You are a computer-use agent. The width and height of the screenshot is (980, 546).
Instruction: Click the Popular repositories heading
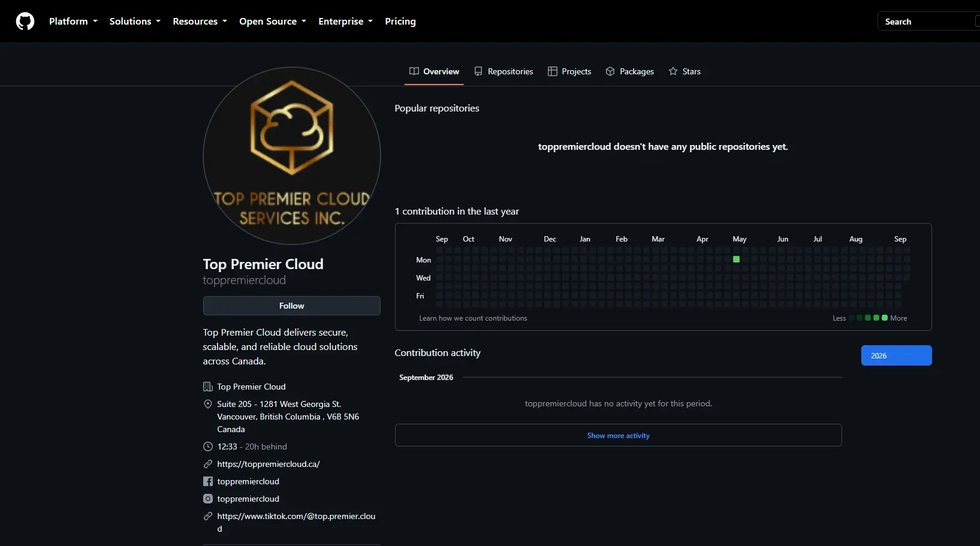pyautogui.click(x=437, y=108)
